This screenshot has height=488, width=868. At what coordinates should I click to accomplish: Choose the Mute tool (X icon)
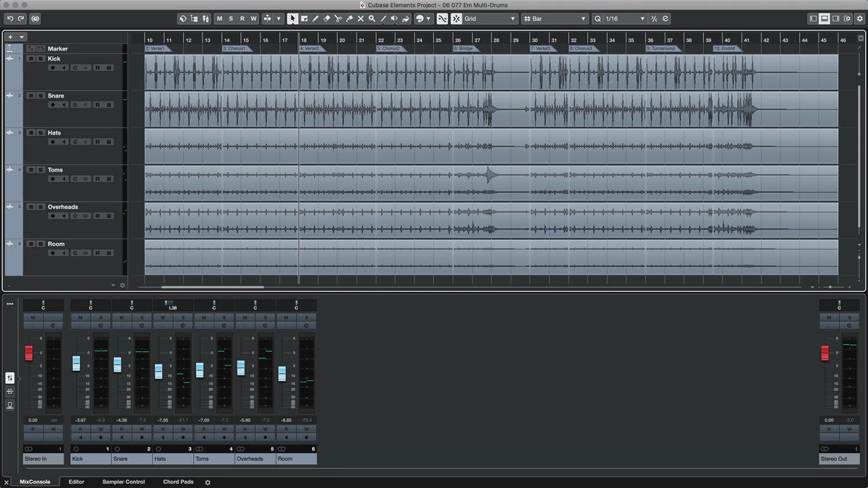point(360,19)
